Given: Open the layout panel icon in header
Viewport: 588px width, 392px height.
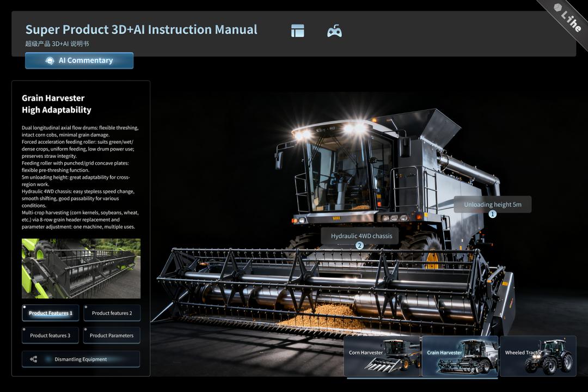Looking at the screenshot, I should tap(297, 31).
